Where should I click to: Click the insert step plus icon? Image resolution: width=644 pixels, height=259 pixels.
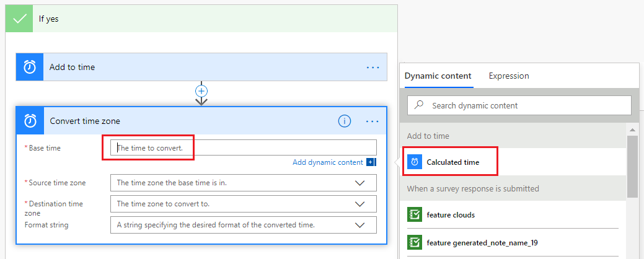pyautogui.click(x=201, y=90)
